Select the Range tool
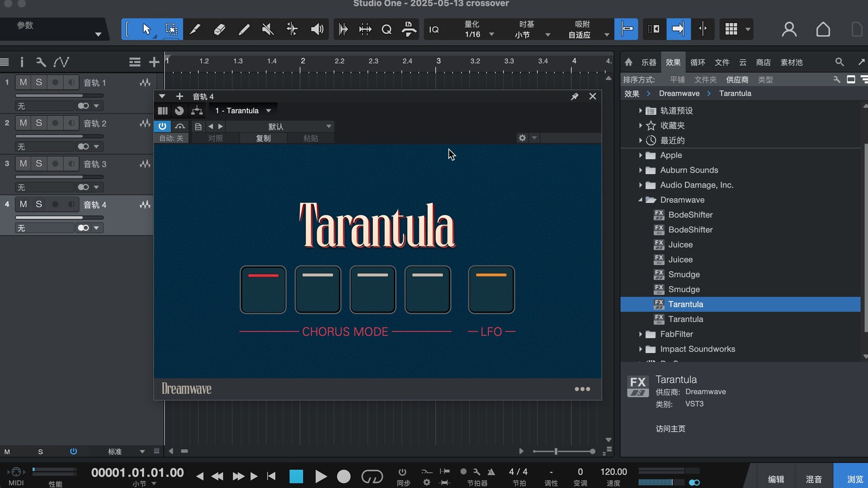This screenshot has width=868, height=488. [x=171, y=29]
